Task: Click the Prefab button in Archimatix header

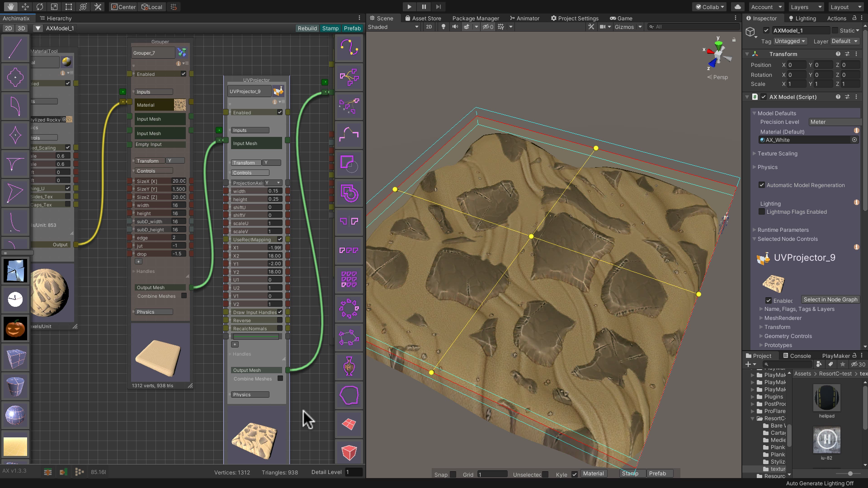Action: point(352,28)
